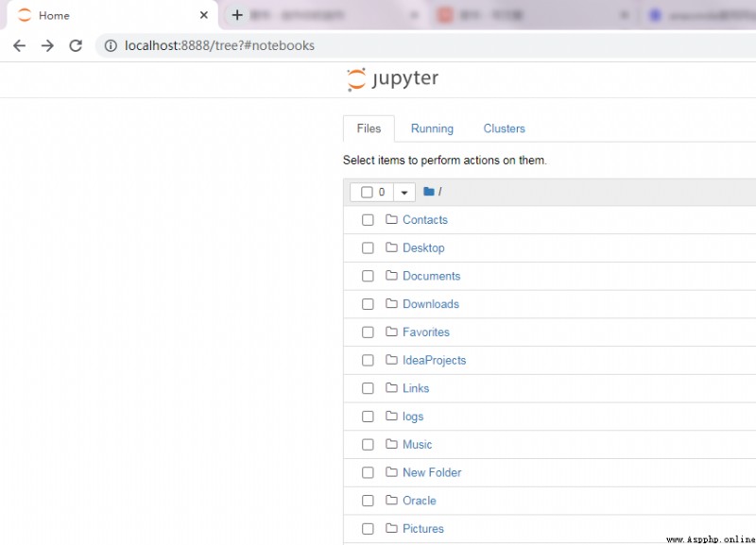Toggle the select-all checkbox in list header
This screenshot has width=756, height=545.
[x=367, y=193]
